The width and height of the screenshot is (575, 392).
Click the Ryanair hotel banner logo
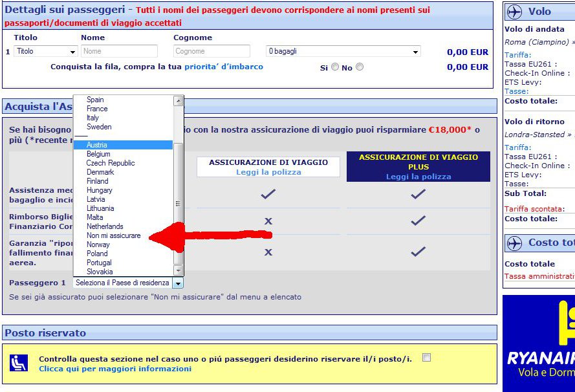click(x=539, y=343)
